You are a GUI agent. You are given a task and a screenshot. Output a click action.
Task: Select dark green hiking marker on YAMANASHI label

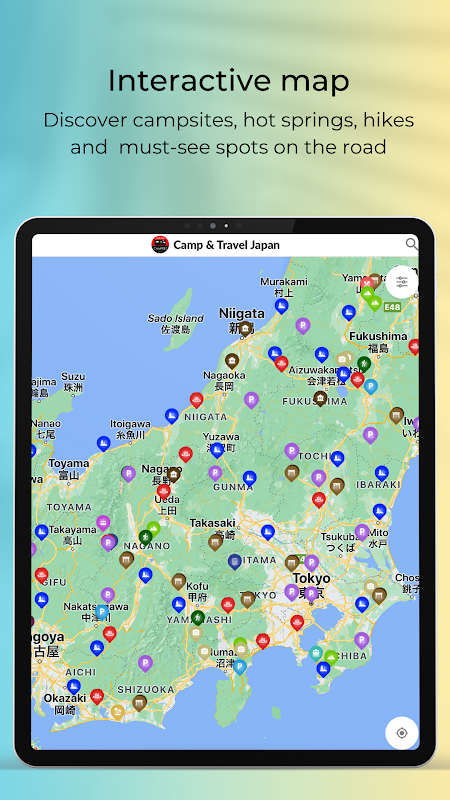tap(198, 618)
